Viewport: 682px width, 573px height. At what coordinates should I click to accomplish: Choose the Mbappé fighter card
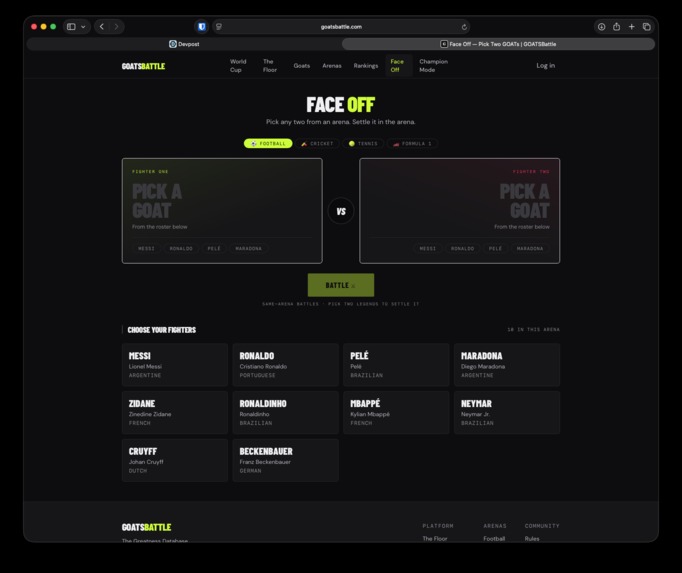pyautogui.click(x=396, y=412)
